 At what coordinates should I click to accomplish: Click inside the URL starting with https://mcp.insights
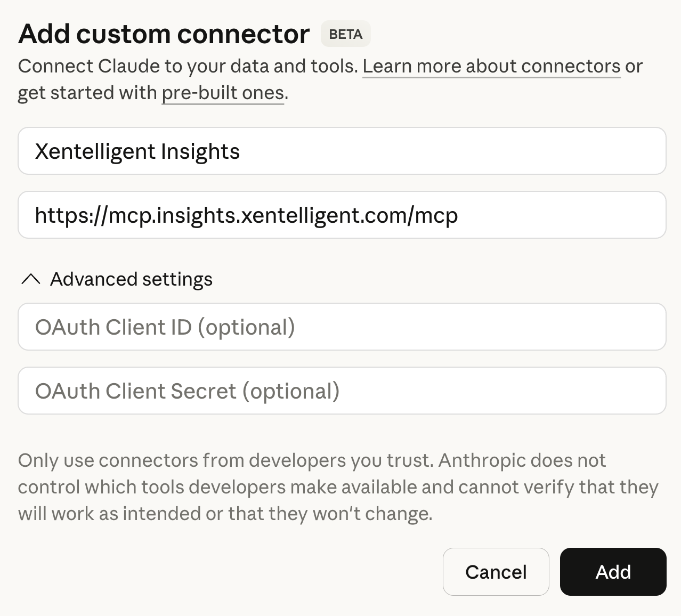246,215
